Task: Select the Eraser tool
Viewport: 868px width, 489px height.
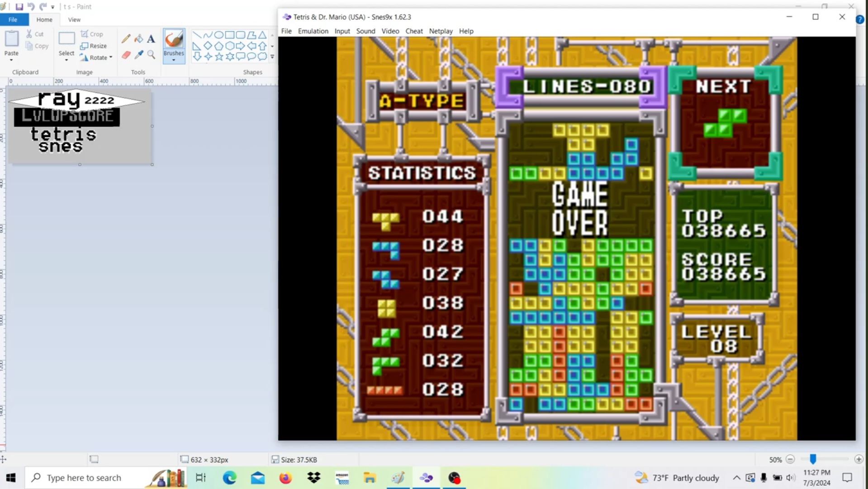Action: pos(126,55)
